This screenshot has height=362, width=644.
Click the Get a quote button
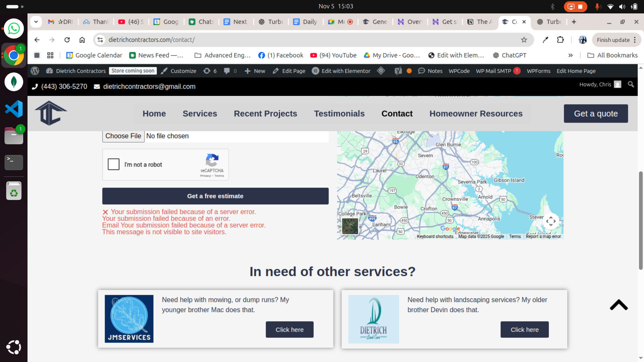[596, 114]
